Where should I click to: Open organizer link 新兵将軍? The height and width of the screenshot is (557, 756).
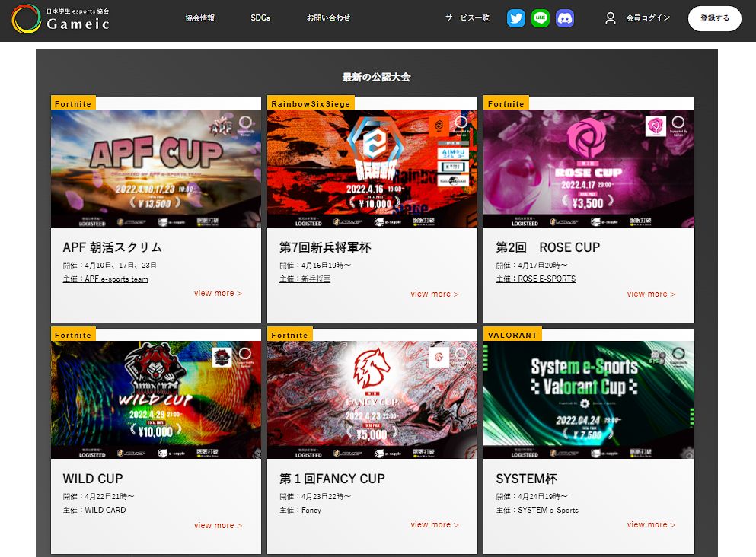pos(305,279)
